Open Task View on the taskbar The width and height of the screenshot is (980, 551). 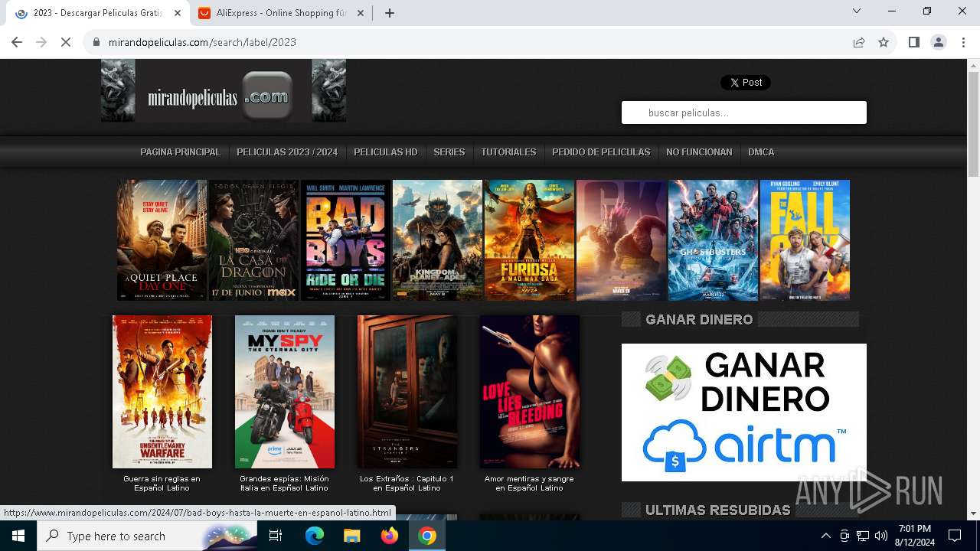click(276, 536)
